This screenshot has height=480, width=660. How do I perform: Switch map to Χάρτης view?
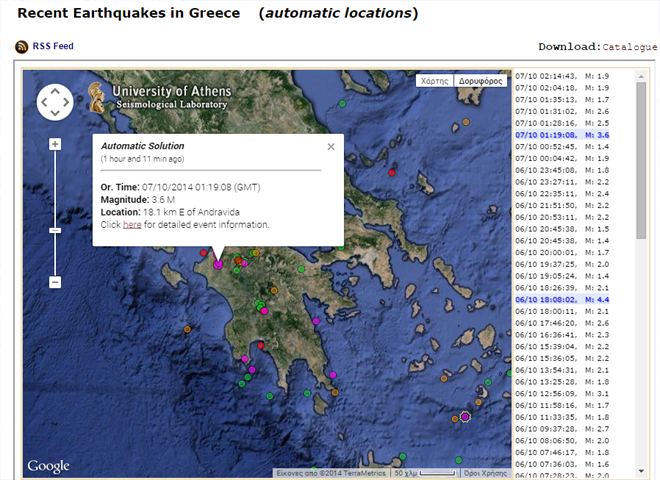tap(434, 80)
